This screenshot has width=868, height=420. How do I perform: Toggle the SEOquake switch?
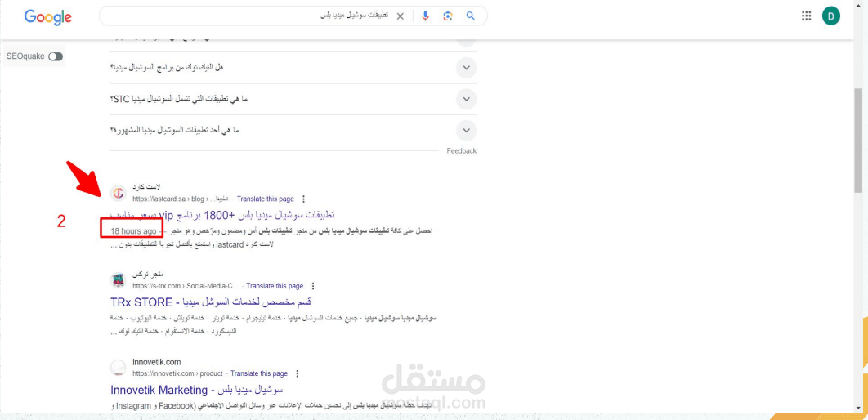coord(56,56)
